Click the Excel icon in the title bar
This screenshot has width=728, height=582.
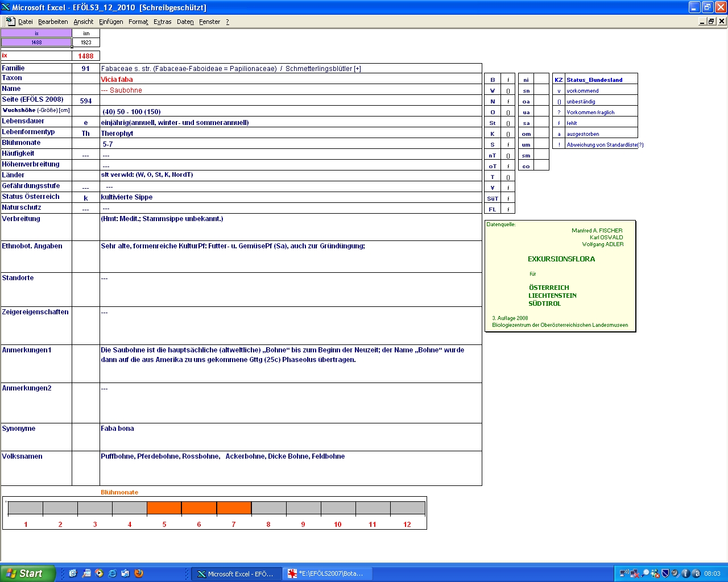[6, 7]
